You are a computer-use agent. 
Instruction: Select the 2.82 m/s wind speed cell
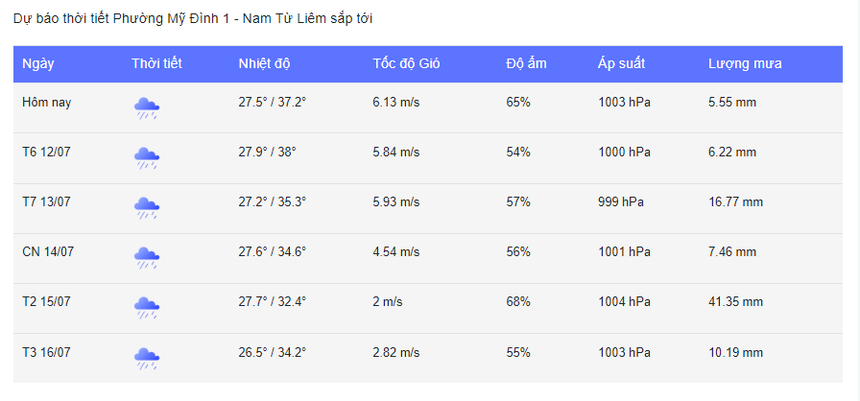[396, 352]
